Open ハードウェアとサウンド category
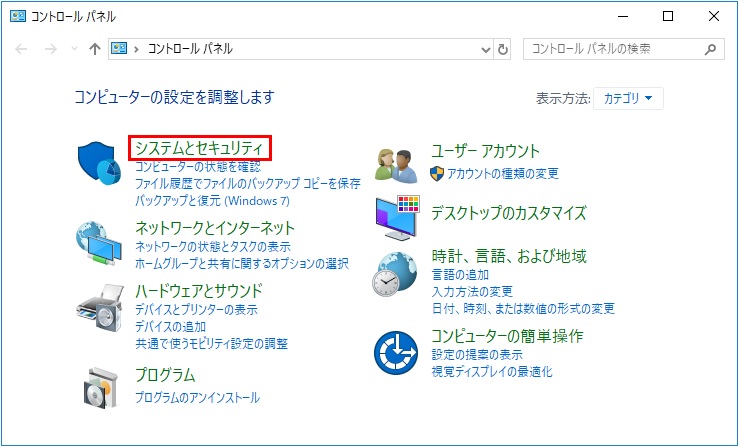The image size is (739, 447). pos(199,291)
